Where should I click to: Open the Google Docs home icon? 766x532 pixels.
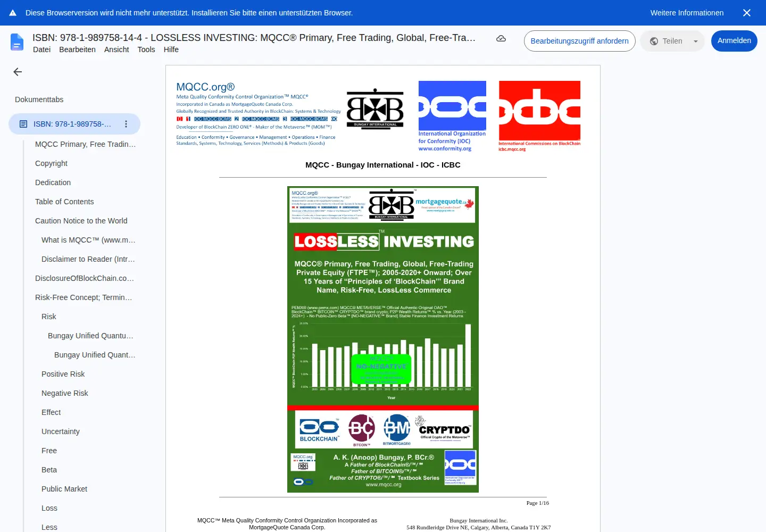tap(17, 42)
